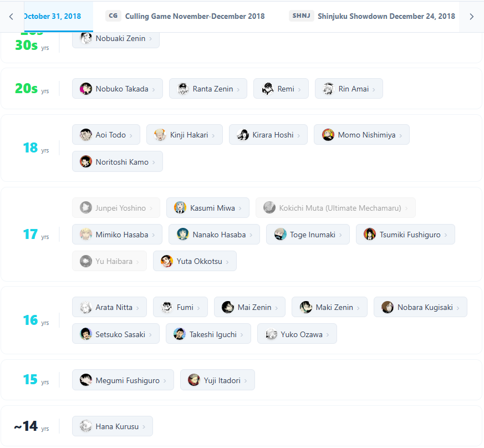Open Junpei Yoshino's character page

click(x=116, y=208)
